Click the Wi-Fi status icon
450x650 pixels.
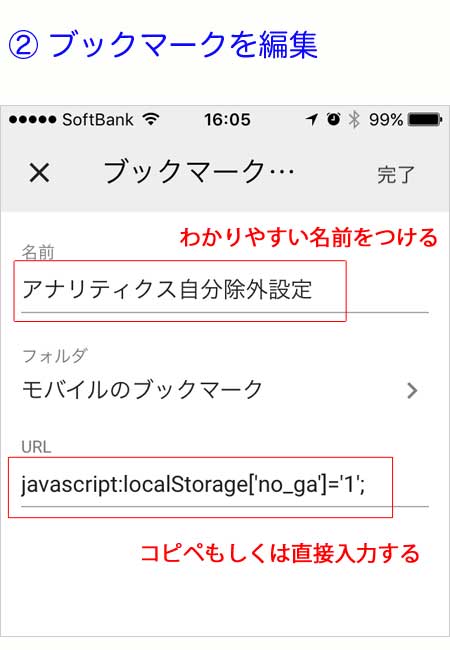(x=151, y=119)
